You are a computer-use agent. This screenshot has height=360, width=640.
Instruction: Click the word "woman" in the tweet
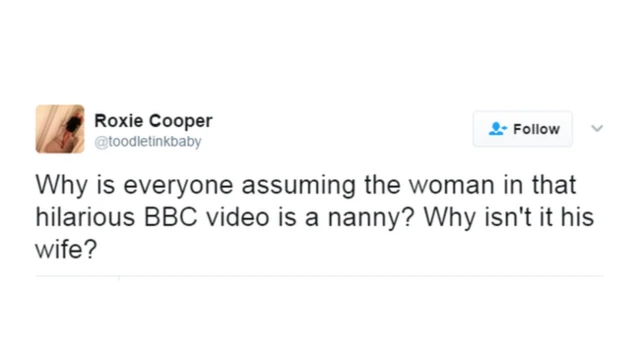coord(452,185)
